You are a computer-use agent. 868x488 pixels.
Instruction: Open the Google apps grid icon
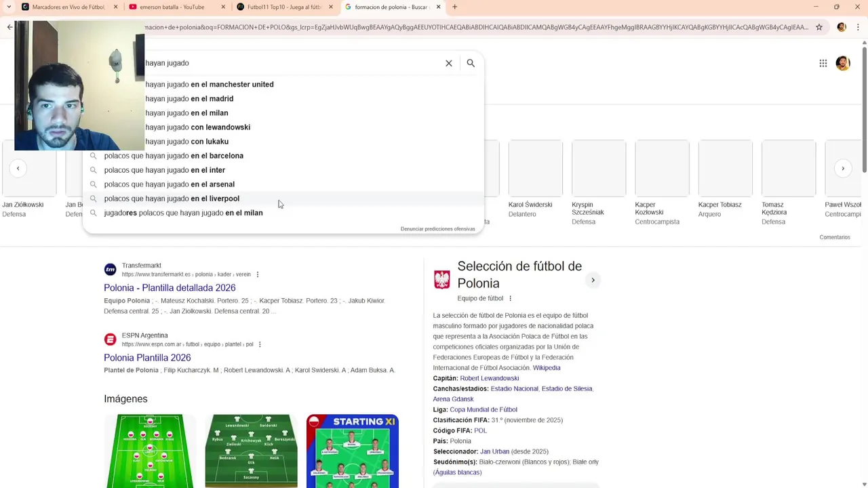(823, 63)
